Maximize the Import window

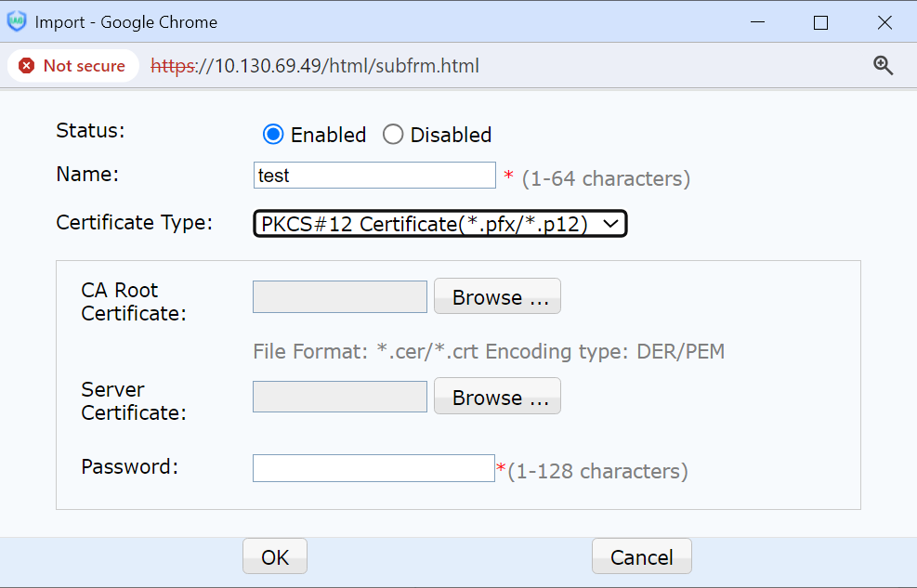[820, 22]
